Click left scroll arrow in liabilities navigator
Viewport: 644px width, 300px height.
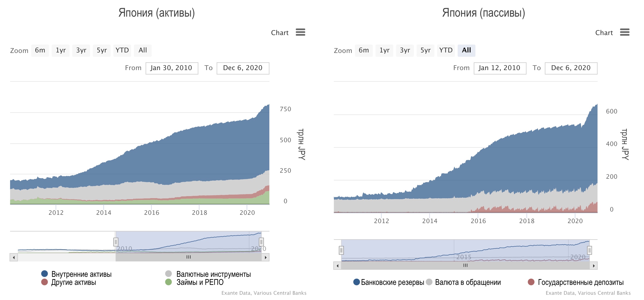coord(337,266)
